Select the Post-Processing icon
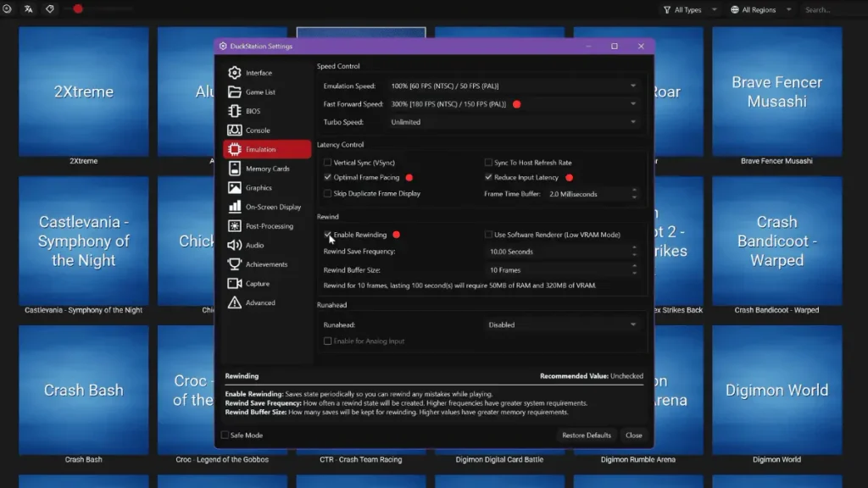Viewport: 868px width, 488px height. (x=235, y=225)
